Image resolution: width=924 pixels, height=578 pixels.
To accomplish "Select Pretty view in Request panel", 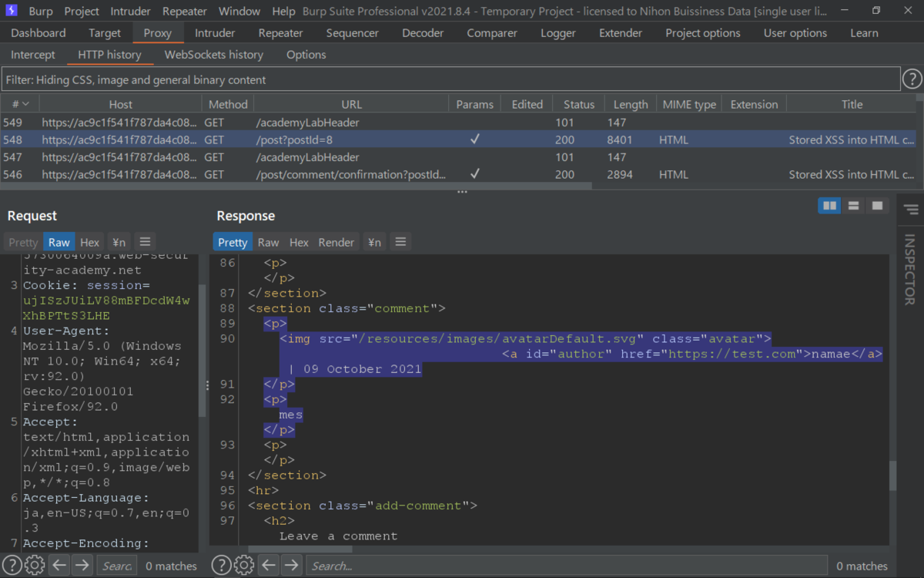I will [23, 242].
